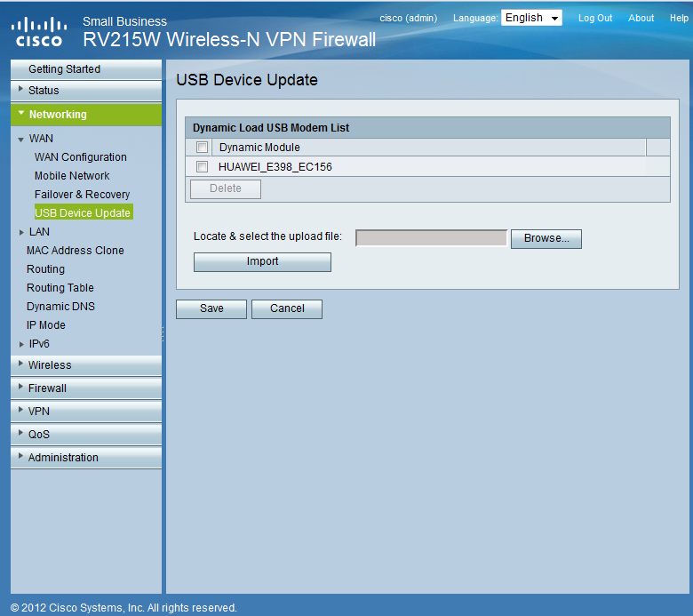The height and width of the screenshot is (616, 693).
Task: Click the Save button
Action: [x=211, y=308]
